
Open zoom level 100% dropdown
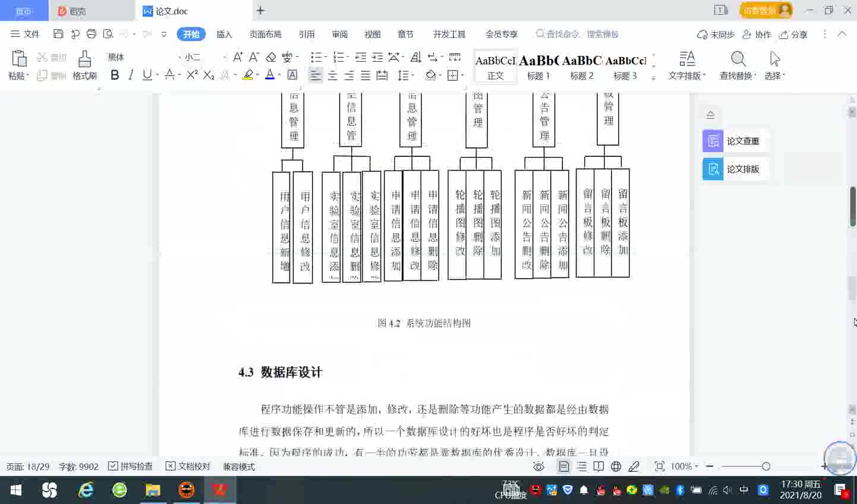tap(684, 467)
